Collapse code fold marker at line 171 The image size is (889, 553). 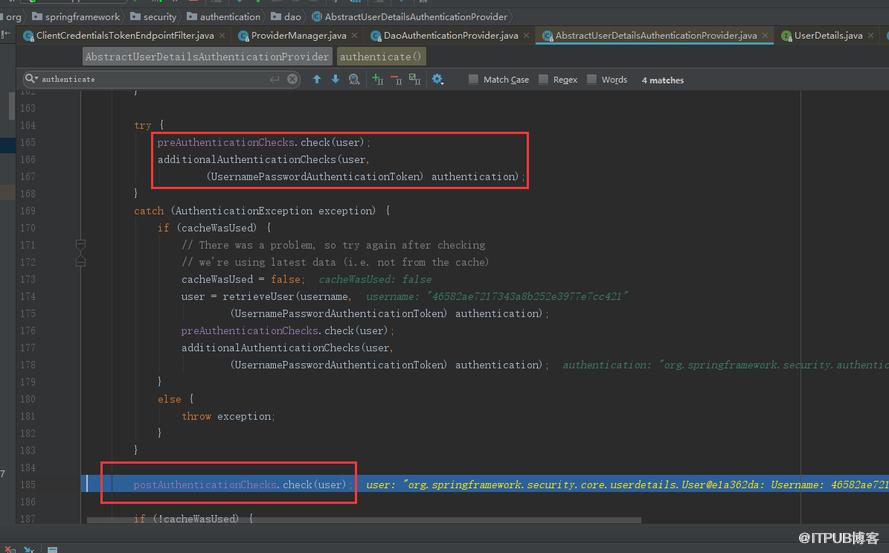point(81,244)
